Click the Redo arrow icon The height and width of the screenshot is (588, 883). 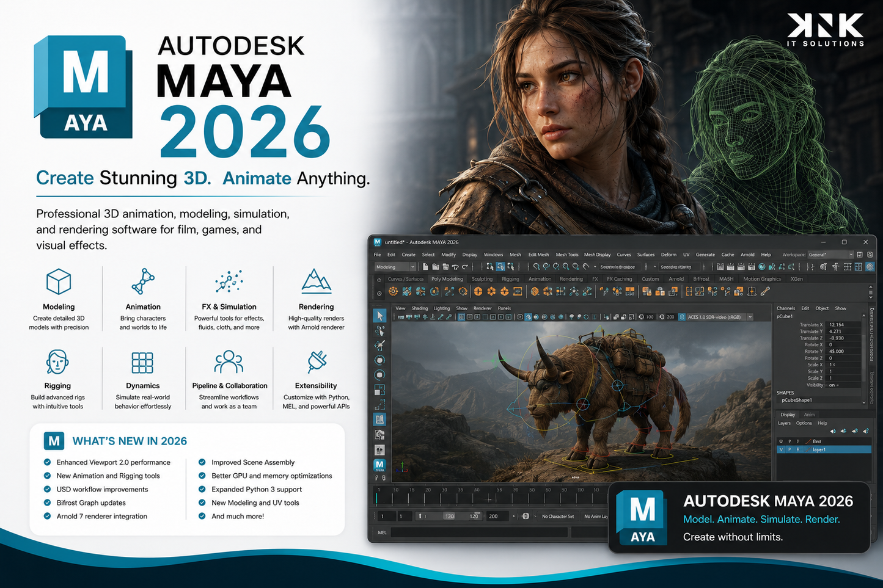click(x=465, y=267)
